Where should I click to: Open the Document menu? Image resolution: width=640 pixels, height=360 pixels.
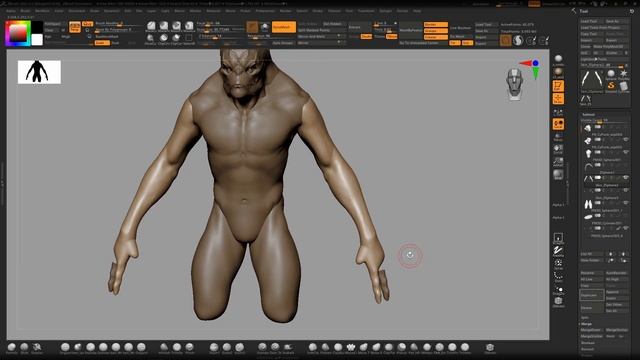(x=77, y=11)
